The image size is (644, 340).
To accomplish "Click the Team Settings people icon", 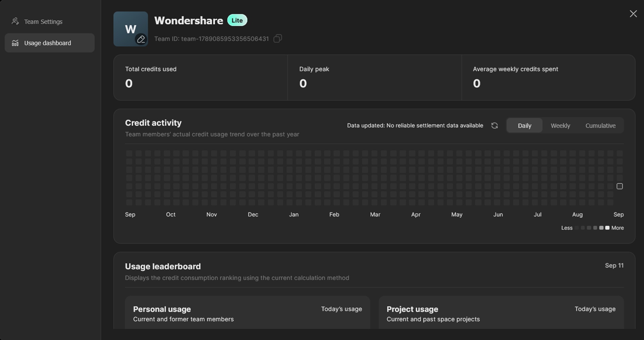I will (x=15, y=21).
